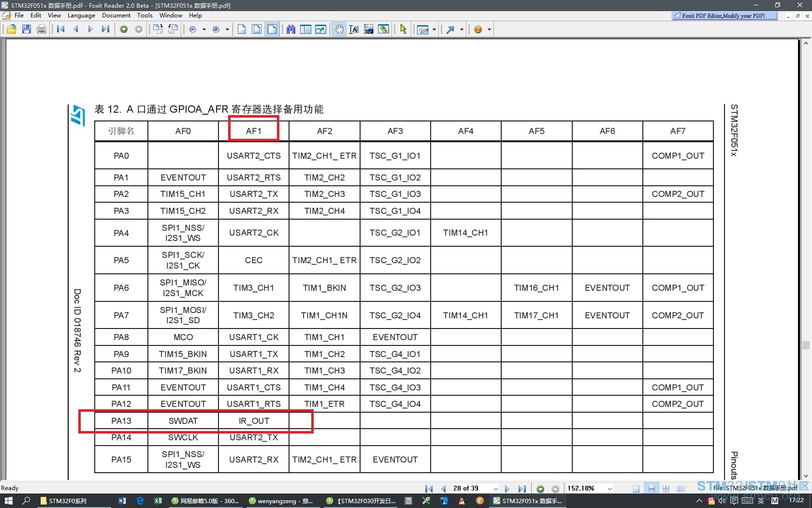Open the View menu

[x=54, y=15]
